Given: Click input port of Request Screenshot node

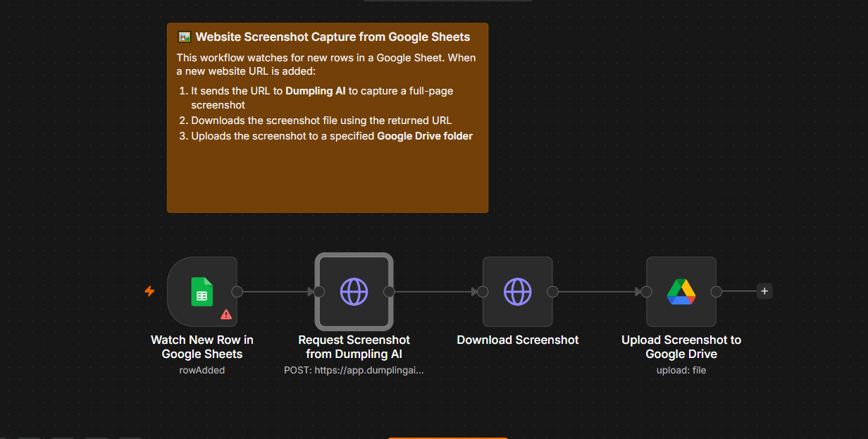Looking at the screenshot, I should click(x=319, y=292).
